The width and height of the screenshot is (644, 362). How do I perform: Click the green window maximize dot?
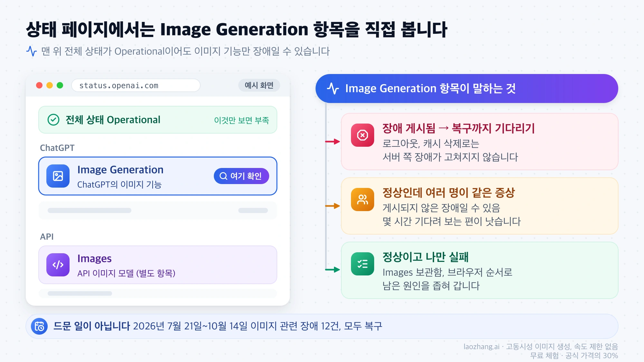coord(60,85)
